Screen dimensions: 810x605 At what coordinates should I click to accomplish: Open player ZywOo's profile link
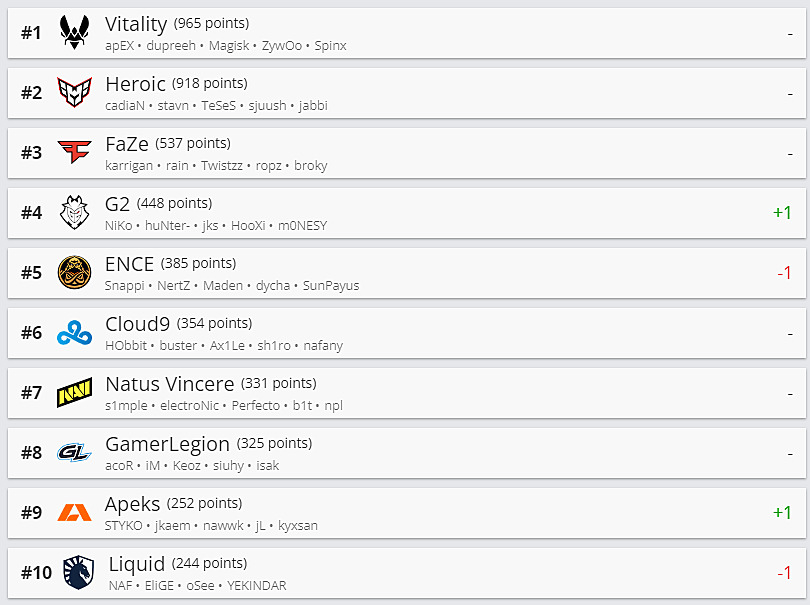coord(281,46)
